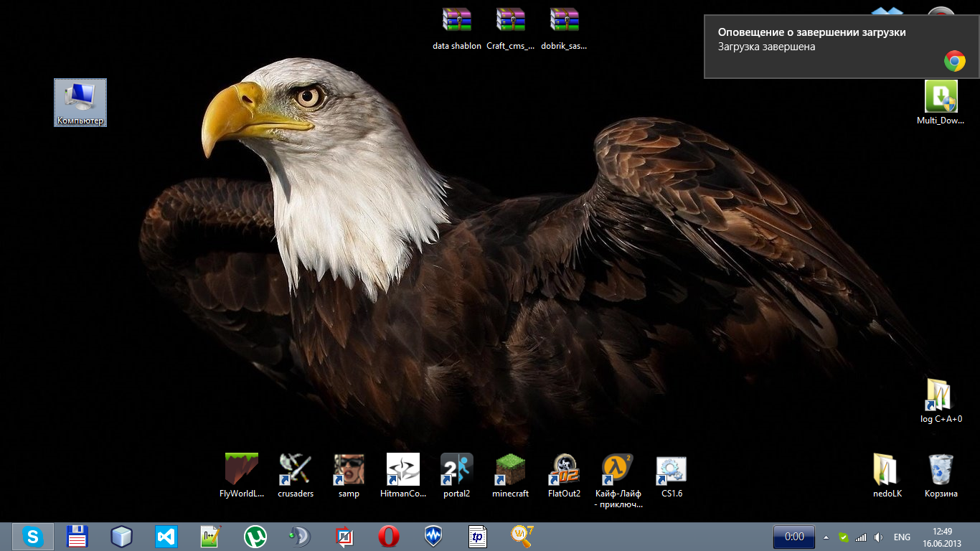Select the FlatOut2 shortcut
The width and height of the screenshot is (980, 551).
click(x=564, y=476)
